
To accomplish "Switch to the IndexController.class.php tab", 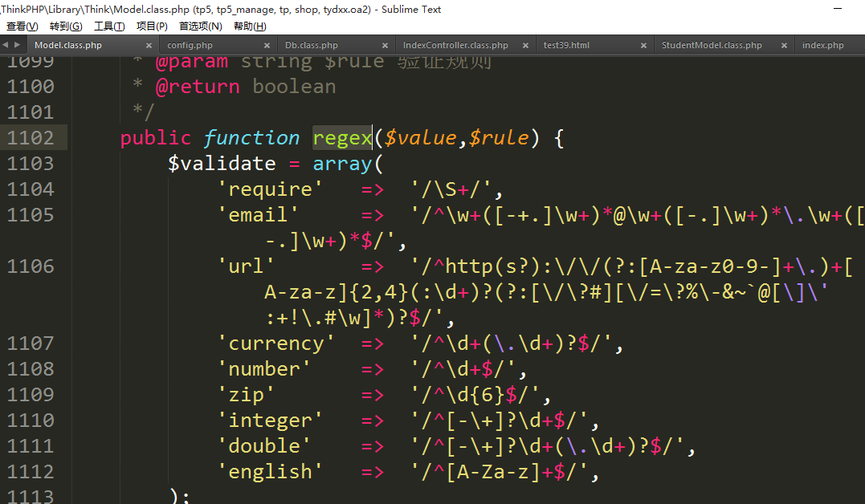I will (455, 45).
